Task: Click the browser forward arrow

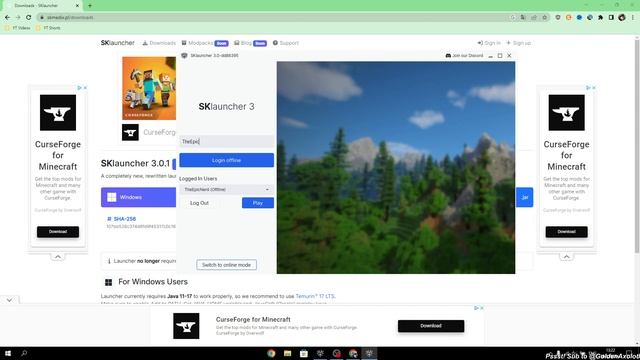Action: pos(18,17)
